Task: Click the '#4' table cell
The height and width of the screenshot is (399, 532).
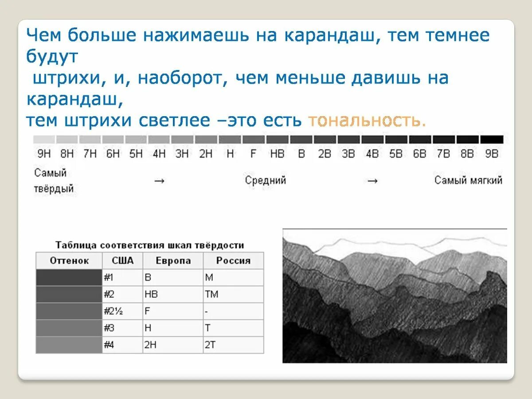Action: point(122,345)
